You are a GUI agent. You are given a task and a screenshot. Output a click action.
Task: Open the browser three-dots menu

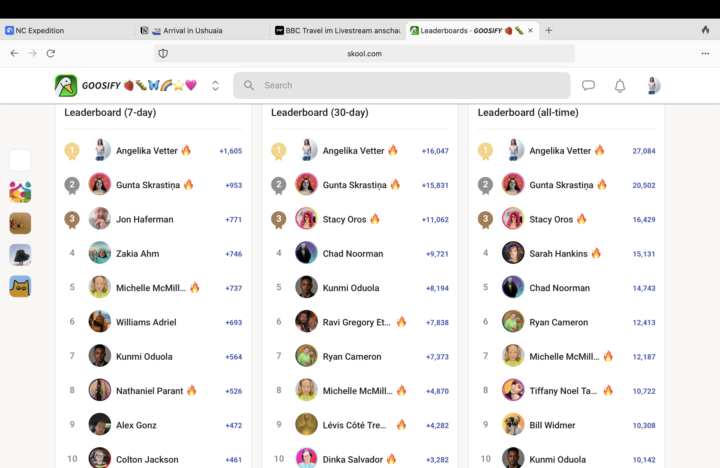click(x=705, y=53)
